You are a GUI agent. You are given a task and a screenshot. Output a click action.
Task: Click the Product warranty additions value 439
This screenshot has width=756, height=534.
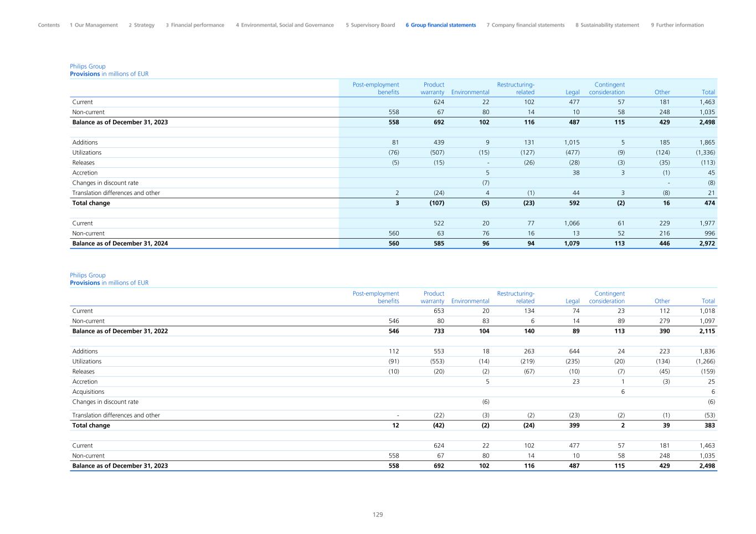tap(439, 142)
